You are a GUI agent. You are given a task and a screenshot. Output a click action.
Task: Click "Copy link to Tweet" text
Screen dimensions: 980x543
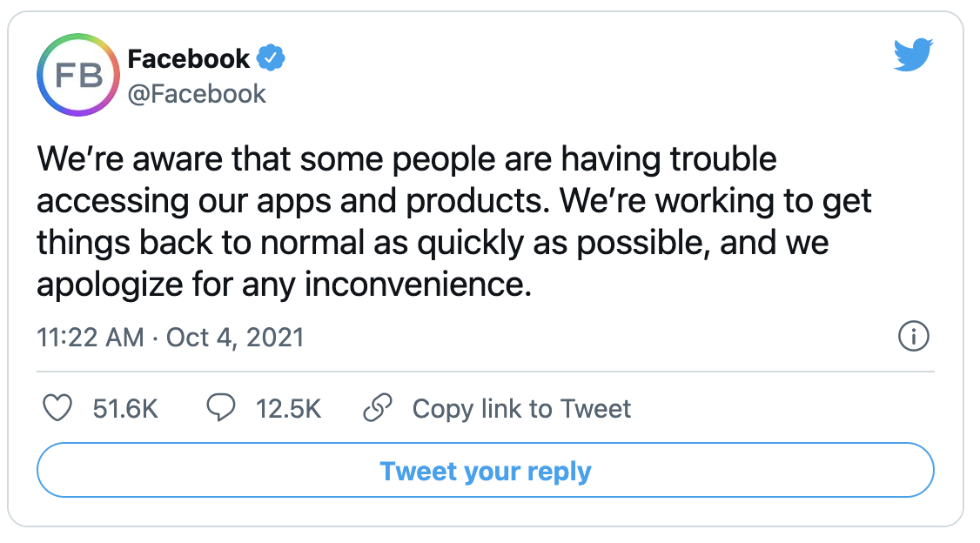click(x=521, y=408)
